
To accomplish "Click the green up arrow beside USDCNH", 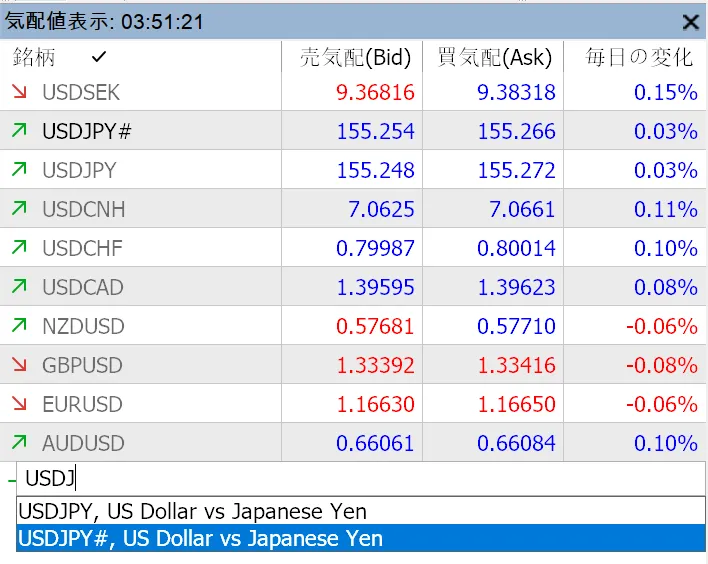I will coord(19,208).
